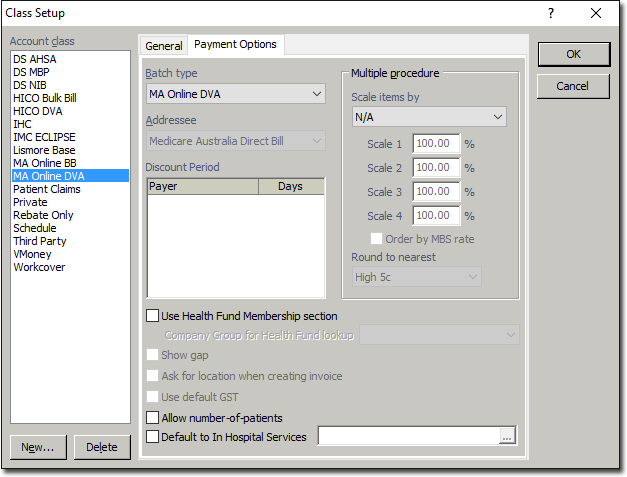Click the Delete button
Image resolution: width=627 pixels, height=477 pixels.
click(x=101, y=447)
